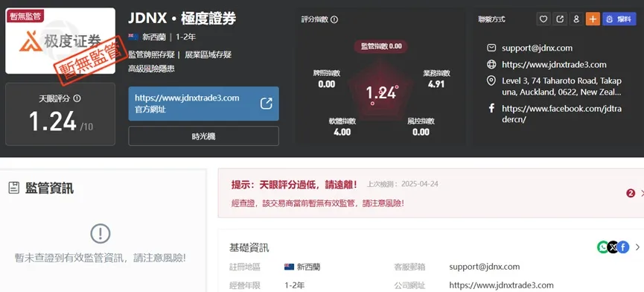This screenshot has width=644, height=292.
Task: Click the 客服郵箱 support@jdnx.com value
Action: [484, 267]
